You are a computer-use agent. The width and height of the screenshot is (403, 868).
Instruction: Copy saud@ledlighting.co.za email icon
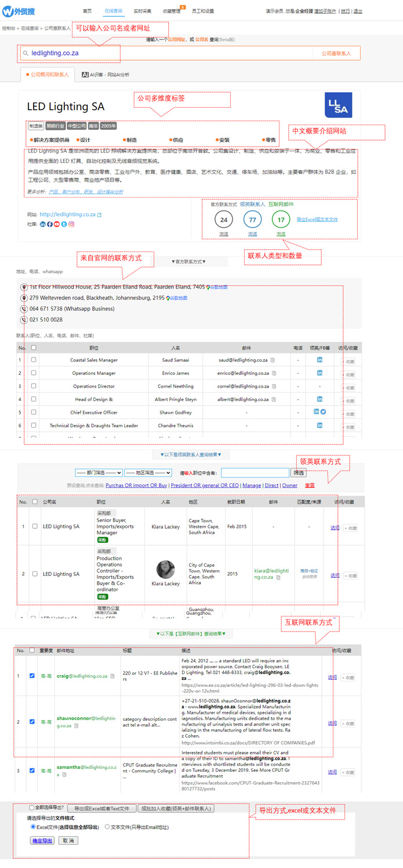tap(273, 360)
